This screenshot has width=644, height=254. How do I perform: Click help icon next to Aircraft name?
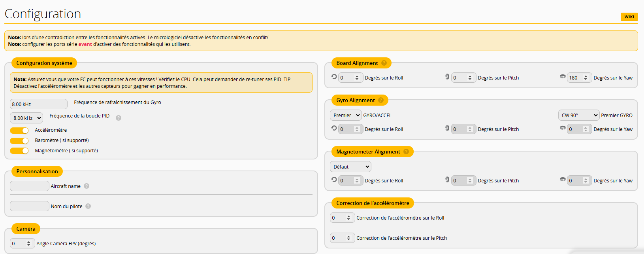87,186
